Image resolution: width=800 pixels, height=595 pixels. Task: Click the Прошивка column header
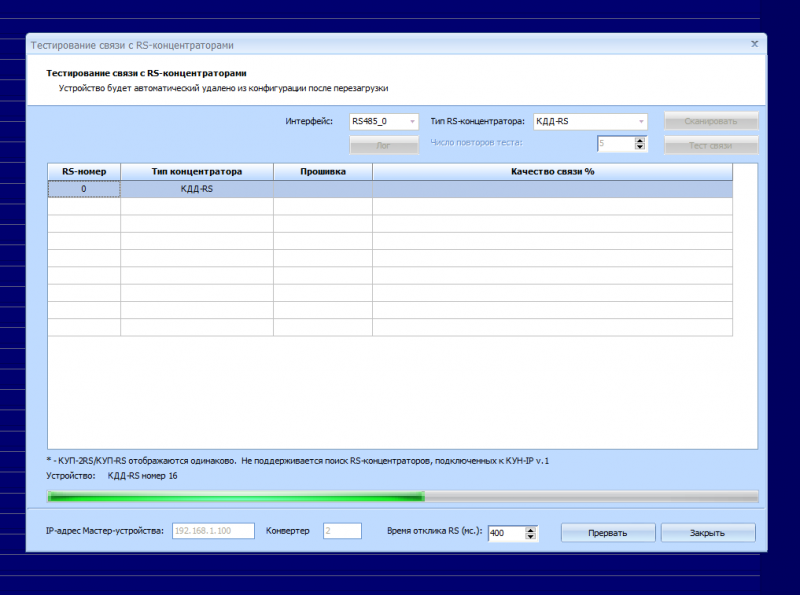[x=322, y=171]
